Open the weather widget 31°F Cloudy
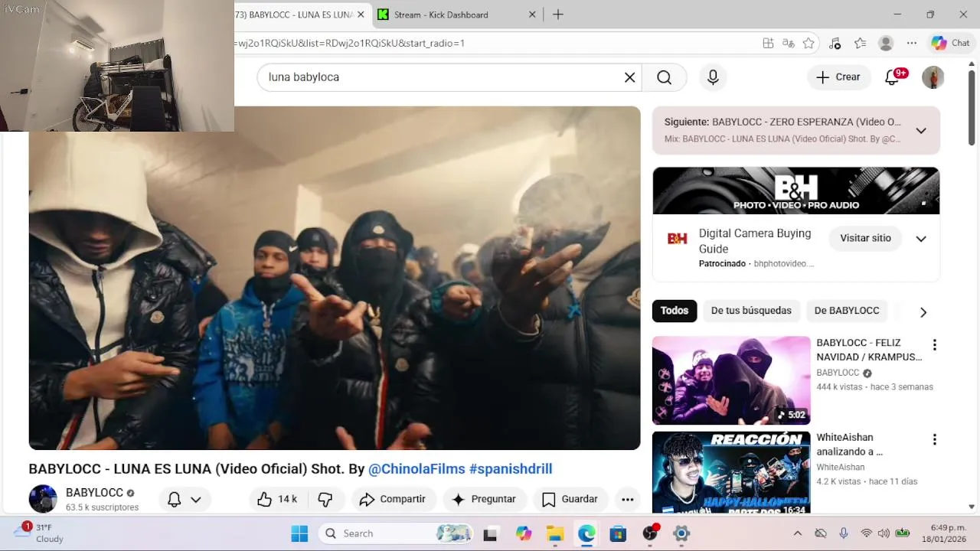 pos(40,533)
